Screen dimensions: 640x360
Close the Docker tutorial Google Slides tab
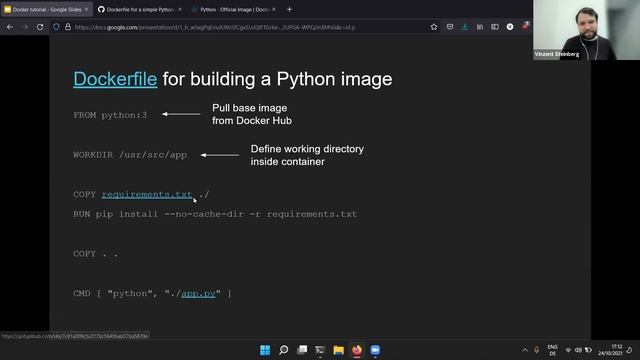coord(86,9)
